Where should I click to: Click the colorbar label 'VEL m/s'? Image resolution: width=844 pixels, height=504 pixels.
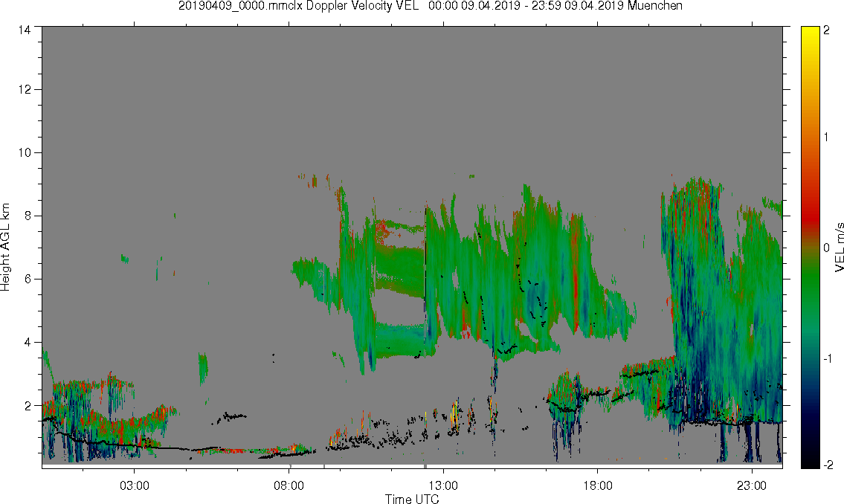pyautogui.click(x=839, y=247)
